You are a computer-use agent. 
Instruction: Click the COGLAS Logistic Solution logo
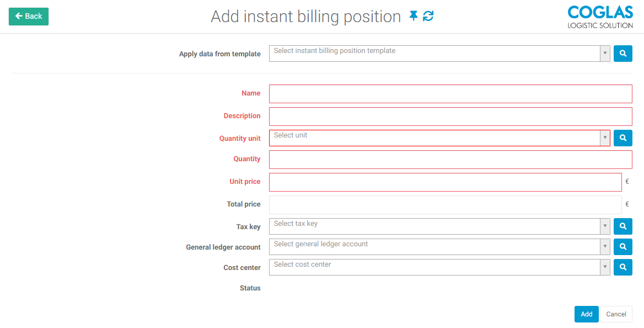pyautogui.click(x=600, y=17)
